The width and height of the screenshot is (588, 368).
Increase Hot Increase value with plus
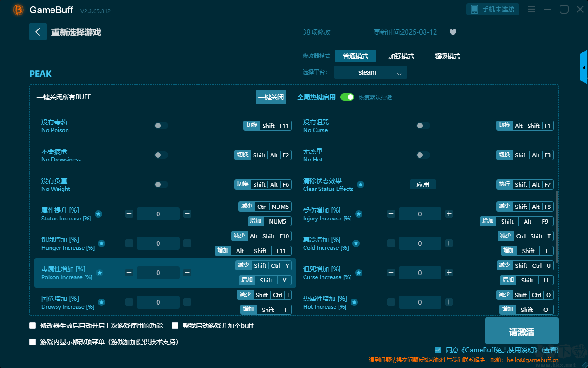[449, 302]
